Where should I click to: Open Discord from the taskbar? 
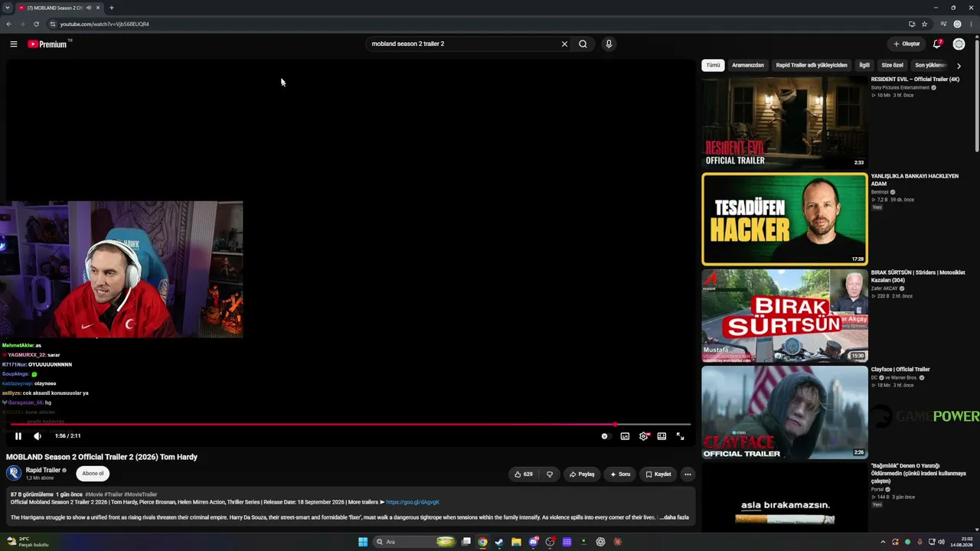point(534,542)
